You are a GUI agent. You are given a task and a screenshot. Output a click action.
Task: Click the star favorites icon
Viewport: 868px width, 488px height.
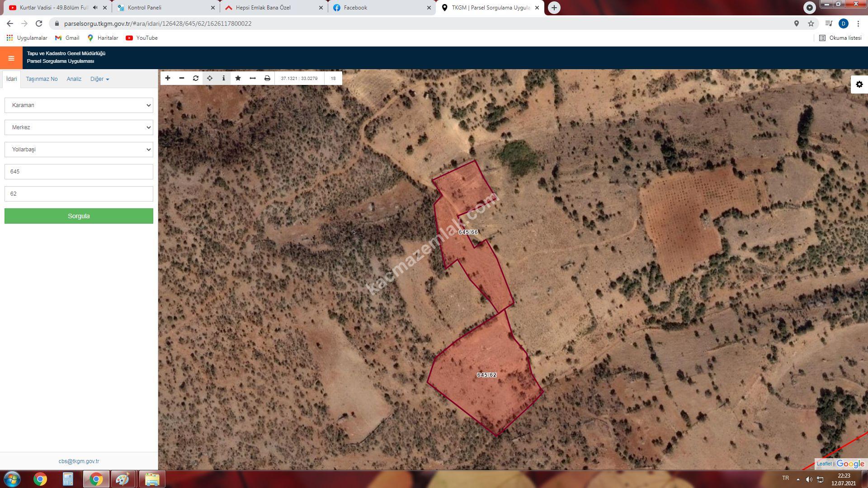click(238, 78)
